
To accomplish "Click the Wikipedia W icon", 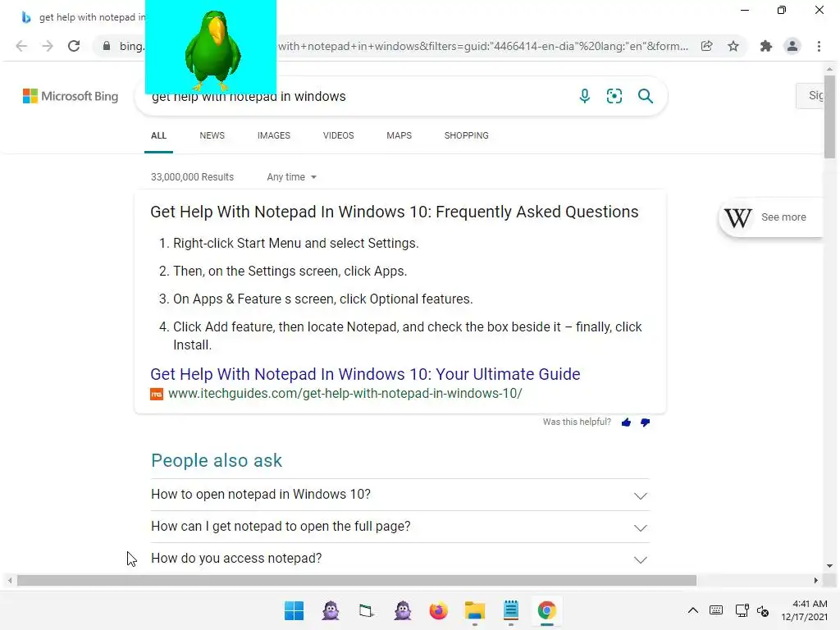I will [737, 217].
